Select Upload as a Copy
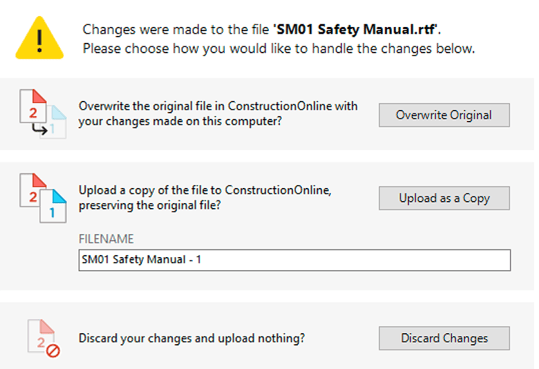 click(x=444, y=198)
